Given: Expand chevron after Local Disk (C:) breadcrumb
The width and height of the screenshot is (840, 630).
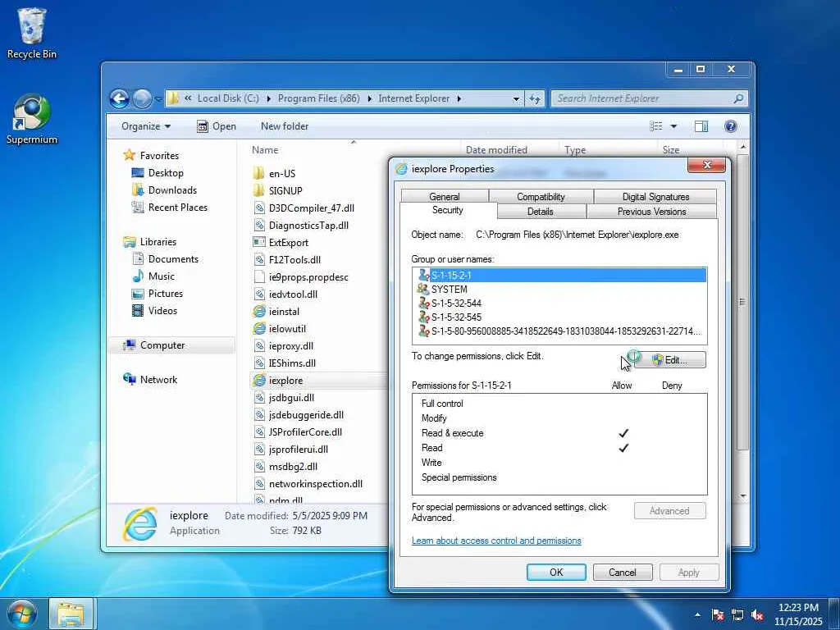Looking at the screenshot, I should [268, 98].
